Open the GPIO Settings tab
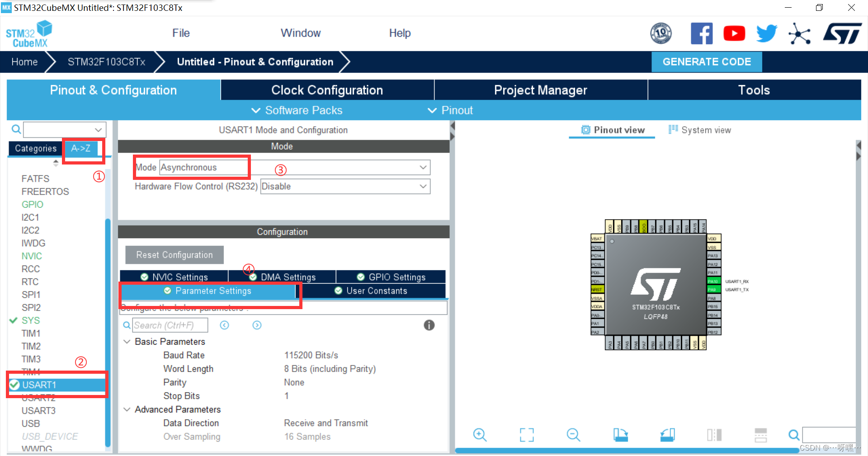868x456 pixels. (x=391, y=277)
